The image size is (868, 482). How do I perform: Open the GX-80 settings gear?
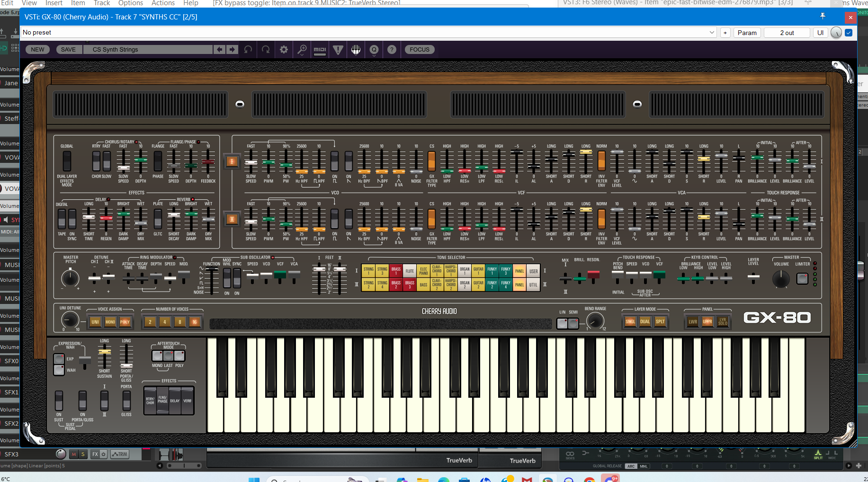tap(284, 49)
